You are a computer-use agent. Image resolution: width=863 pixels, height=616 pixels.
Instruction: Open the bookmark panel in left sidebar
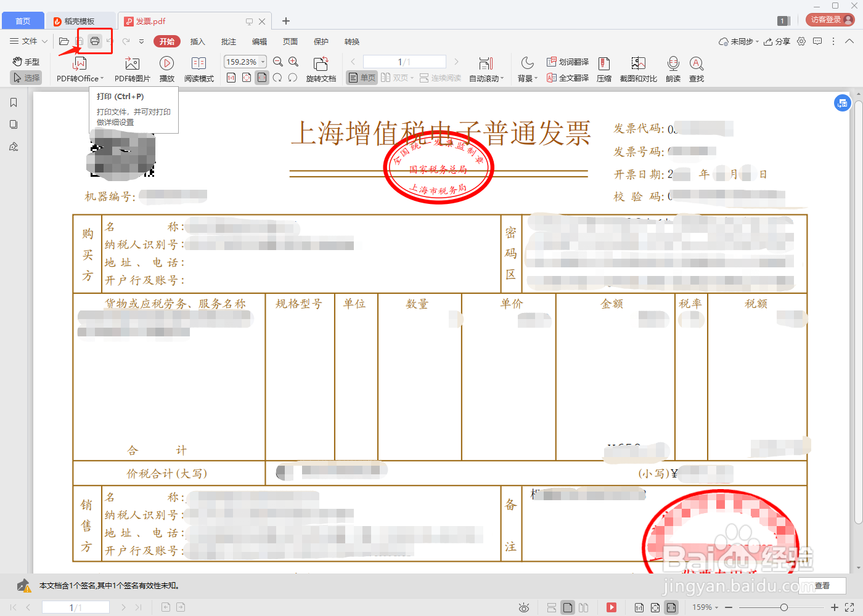14,103
